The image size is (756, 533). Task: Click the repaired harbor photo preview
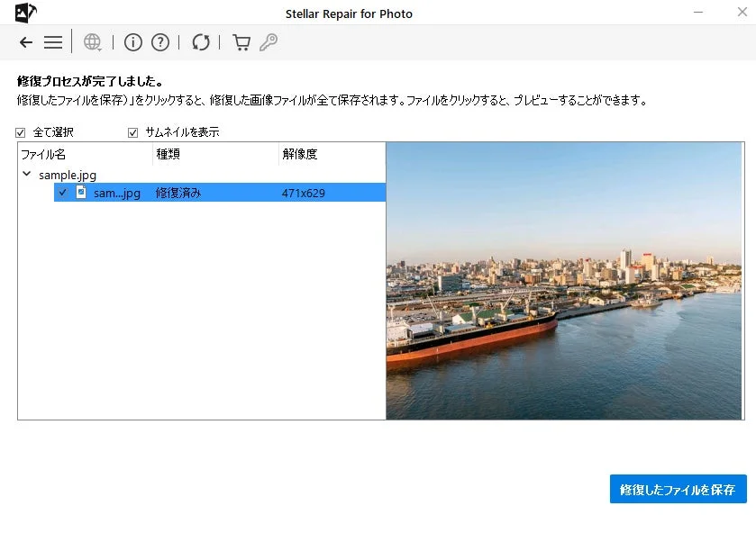coord(564,281)
